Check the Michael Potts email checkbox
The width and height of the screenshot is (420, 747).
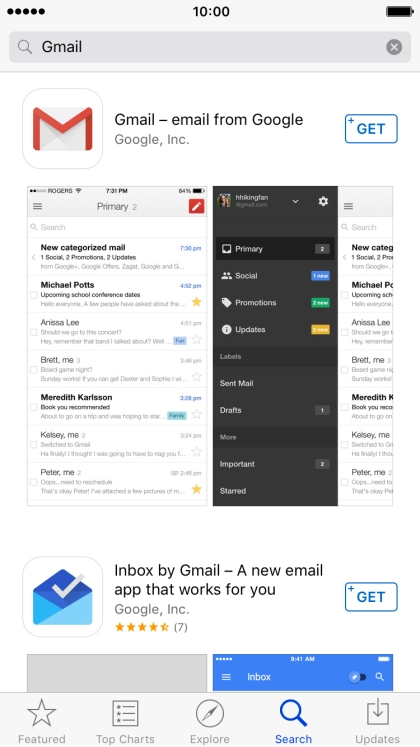pyautogui.click(x=33, y=295)
